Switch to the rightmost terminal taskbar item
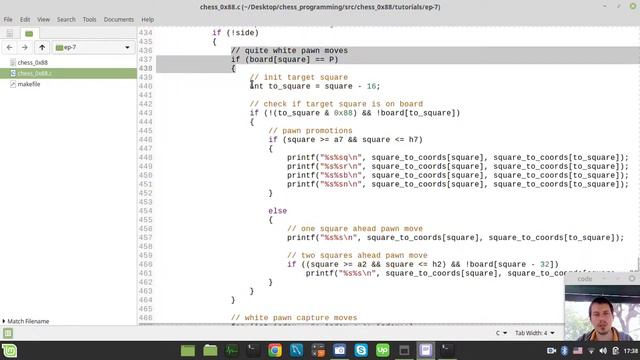Viewport: 640px width, 360px height. 447,351
